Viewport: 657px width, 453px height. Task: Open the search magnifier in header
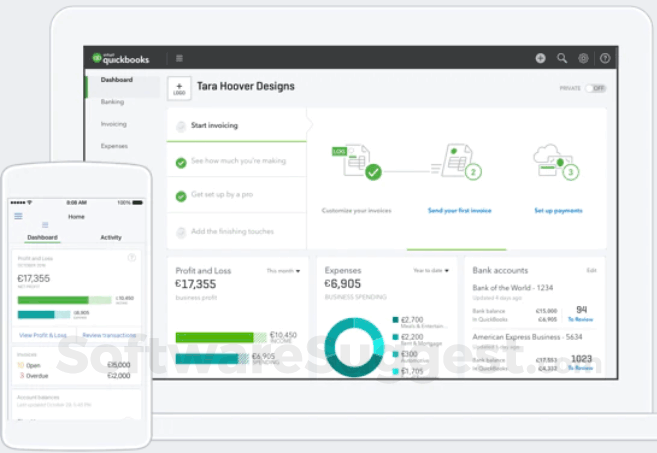tap(562, 58)
